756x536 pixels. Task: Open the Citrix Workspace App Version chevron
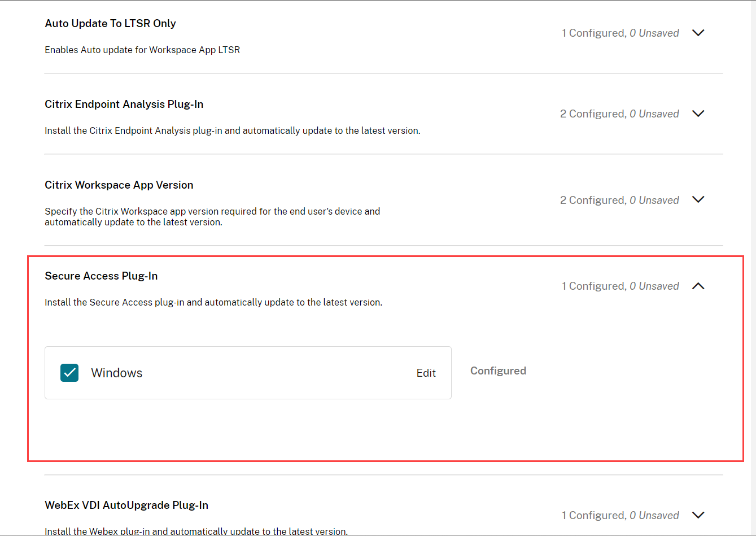pyautogui.click(x=698, y=200)
